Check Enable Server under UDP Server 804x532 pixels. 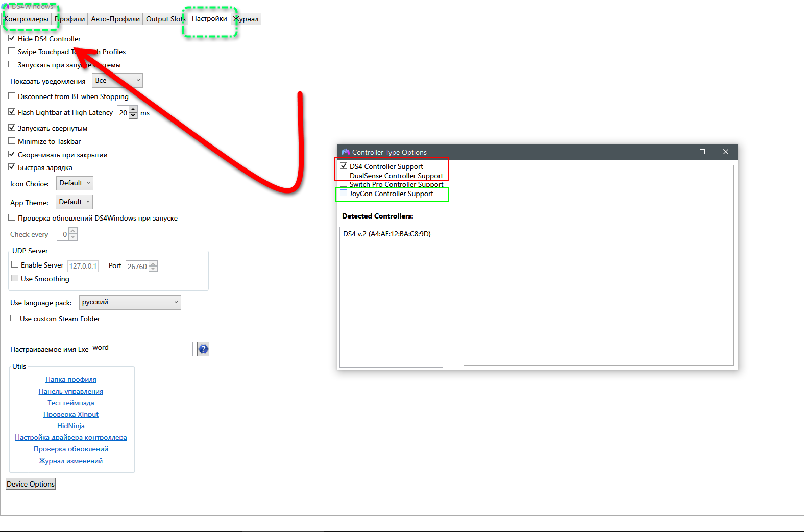pos(15,264)
